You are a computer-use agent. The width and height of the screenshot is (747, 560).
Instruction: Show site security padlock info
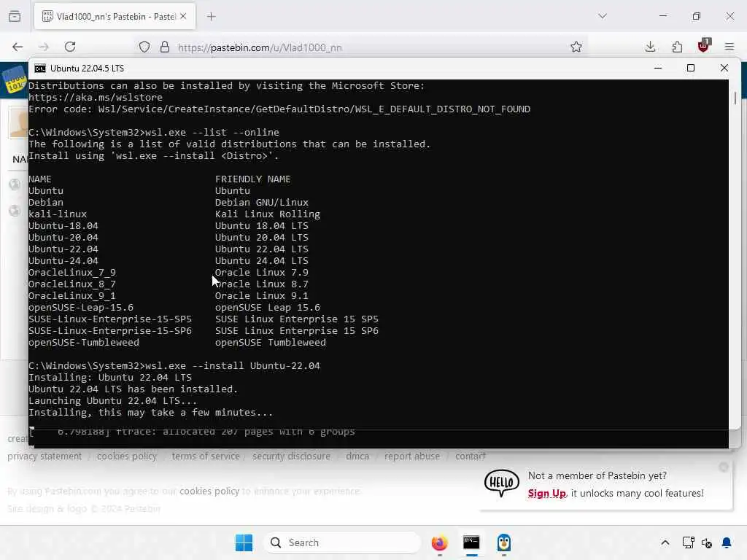pyautogui.click(x=165, y=47)
